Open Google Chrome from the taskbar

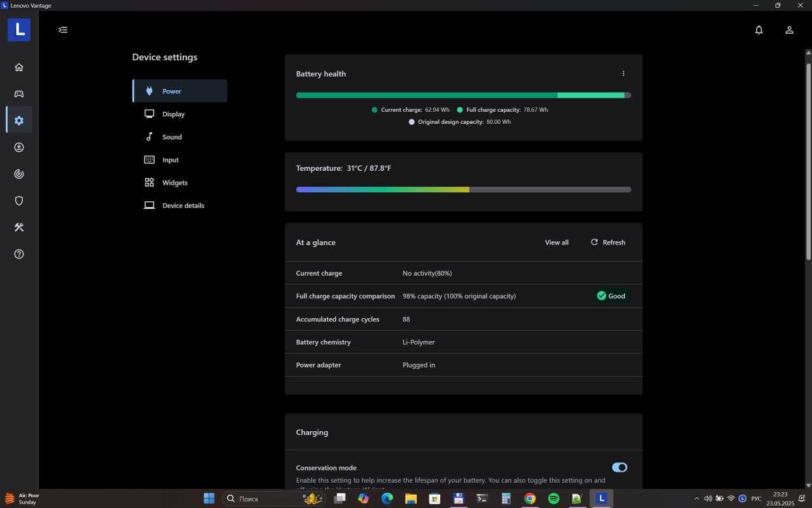point(530,498)
